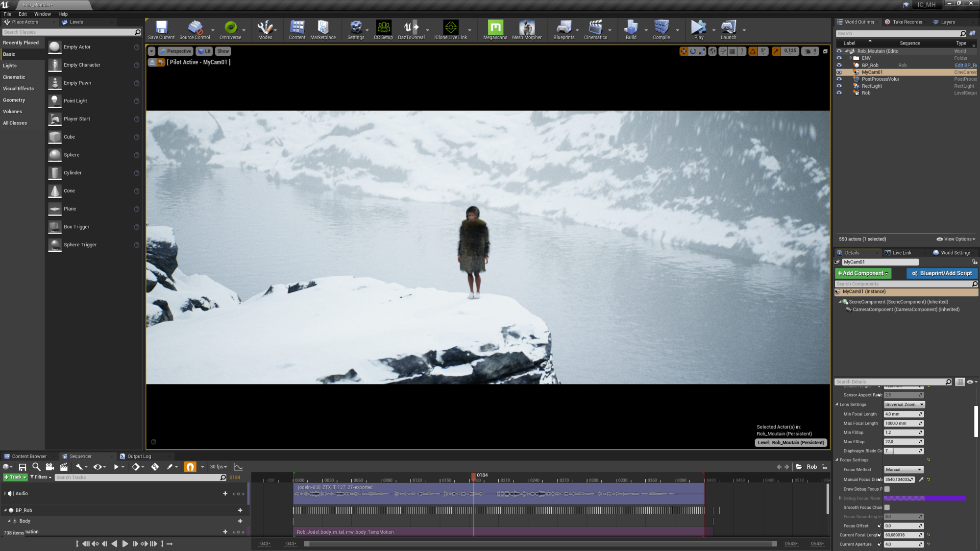Open the Mesh Morpher tool
The width and height of the screenshot is (980, 551).
(527, 29)
